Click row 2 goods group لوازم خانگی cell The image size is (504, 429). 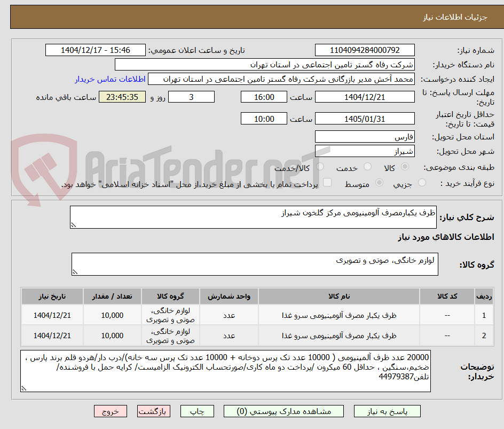(170, 336)
